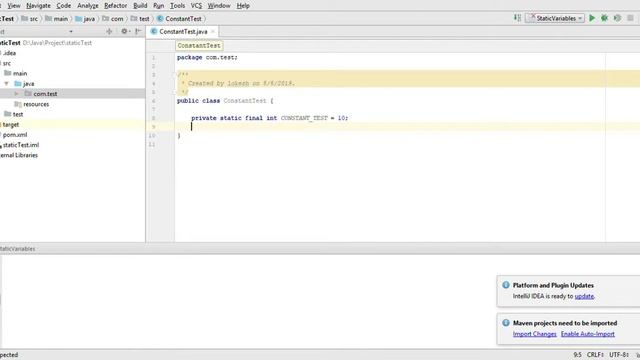Image resolution: width=640 pixels, height=360 pixels.
Task: Select the src folder
Action: click(x=6, y=63)
